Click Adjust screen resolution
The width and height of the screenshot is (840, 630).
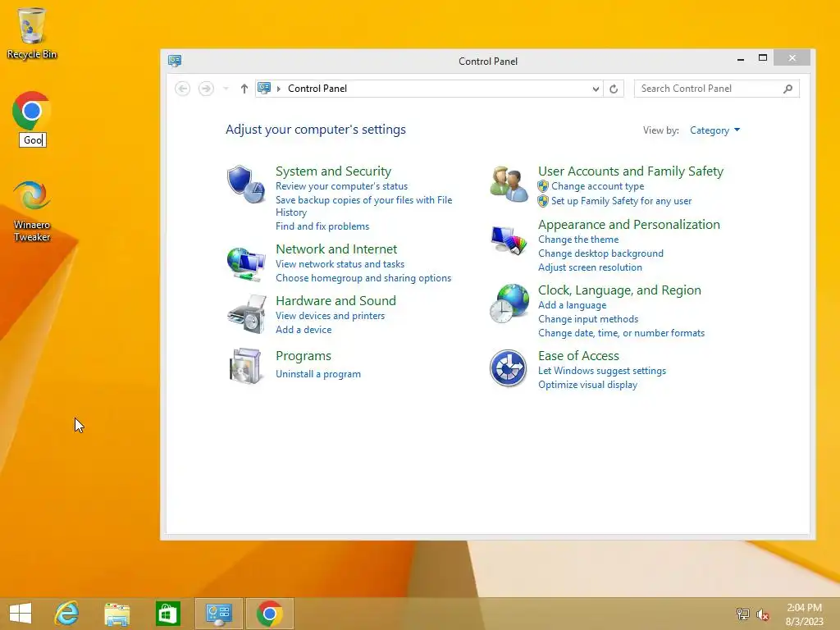(x=590, y=267)
